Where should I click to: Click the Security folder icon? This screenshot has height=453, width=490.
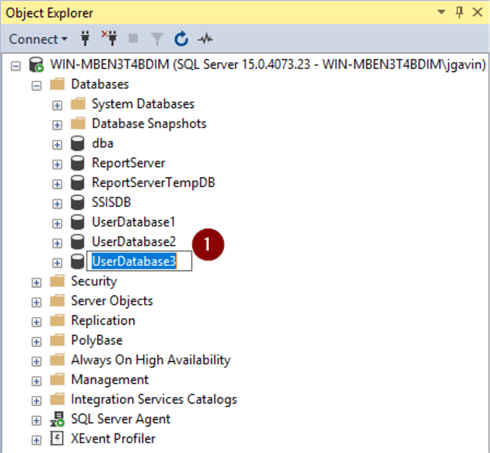pyautogui.click(x=57, y=281)
